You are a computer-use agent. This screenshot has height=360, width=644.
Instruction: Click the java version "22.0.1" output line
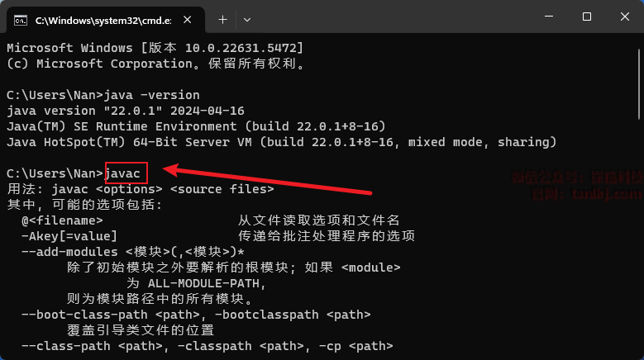click(x=125, y=111)
